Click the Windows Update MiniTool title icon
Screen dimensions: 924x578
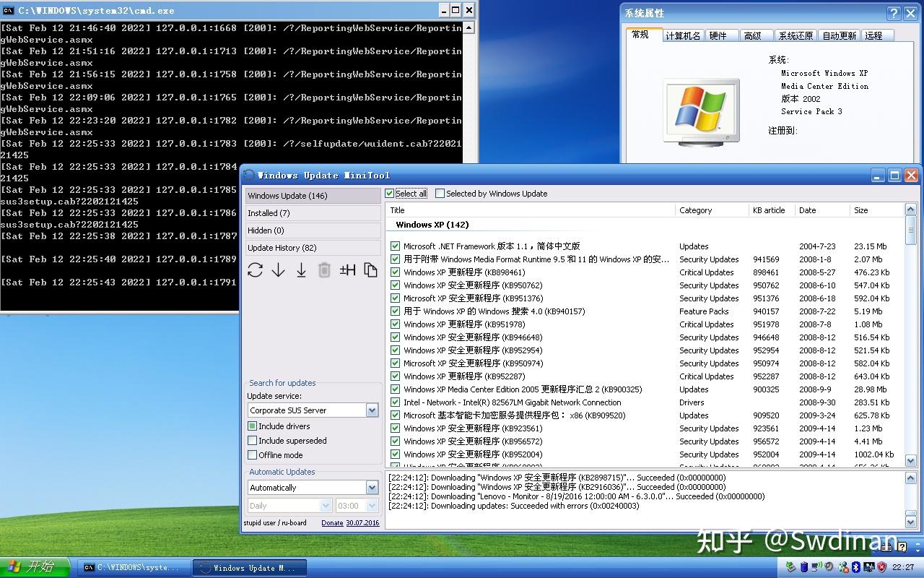(x=249, y=175)
